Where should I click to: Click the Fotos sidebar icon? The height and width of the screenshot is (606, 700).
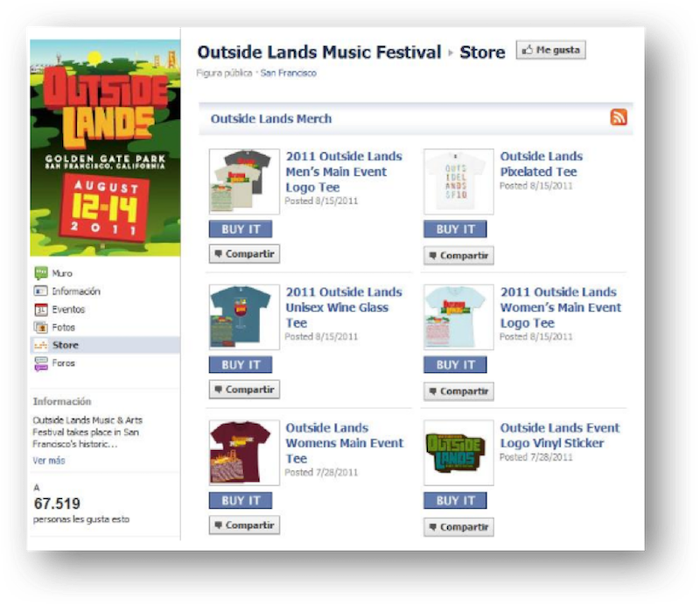(x=40, y=328)
